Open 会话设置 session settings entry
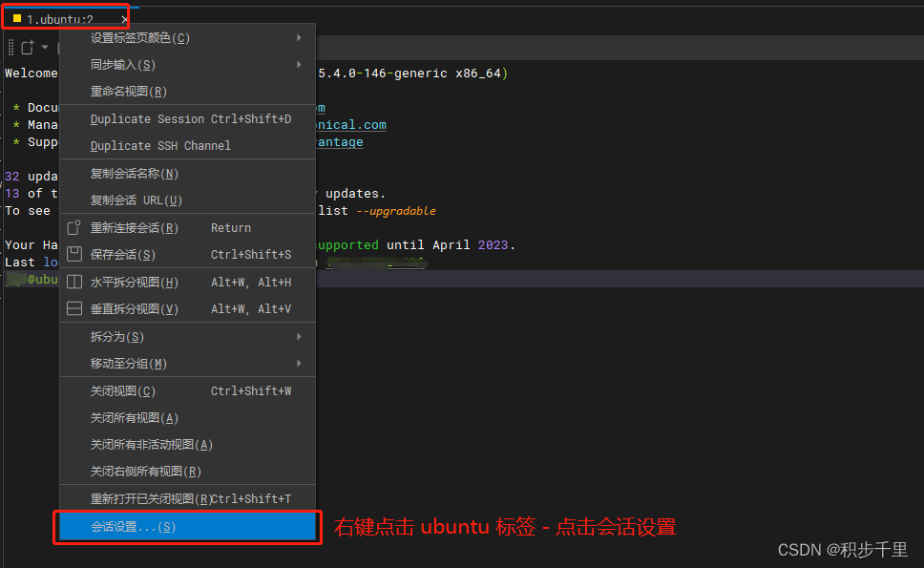 tap(187, 527)
